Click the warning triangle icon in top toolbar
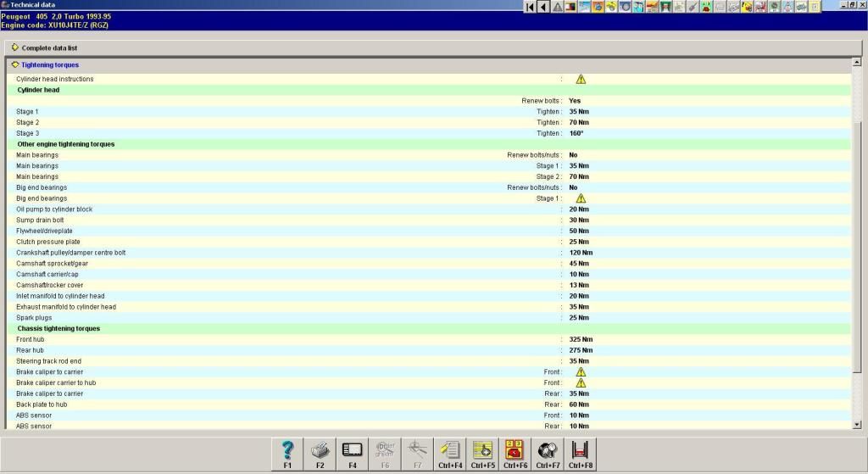 557,7
